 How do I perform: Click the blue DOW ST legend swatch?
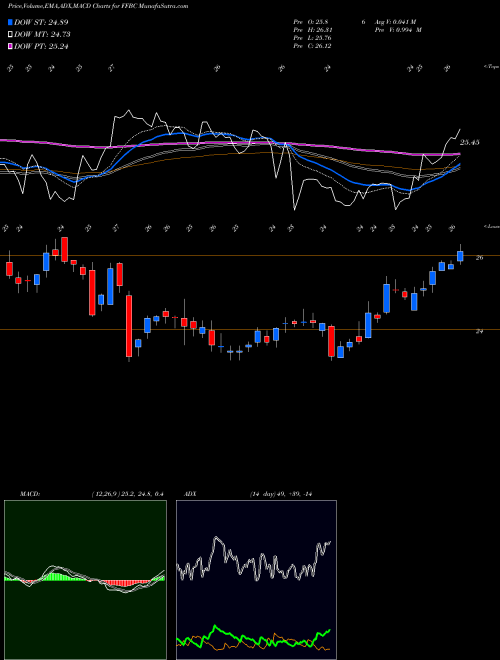(x=11, y=22)
